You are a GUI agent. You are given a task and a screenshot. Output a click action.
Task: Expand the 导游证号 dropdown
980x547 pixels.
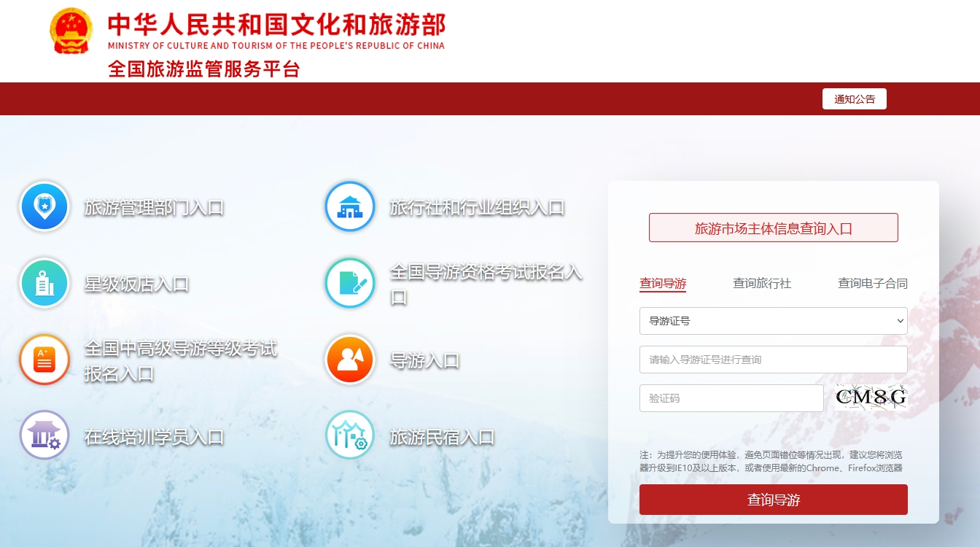[x=774, y=321]
